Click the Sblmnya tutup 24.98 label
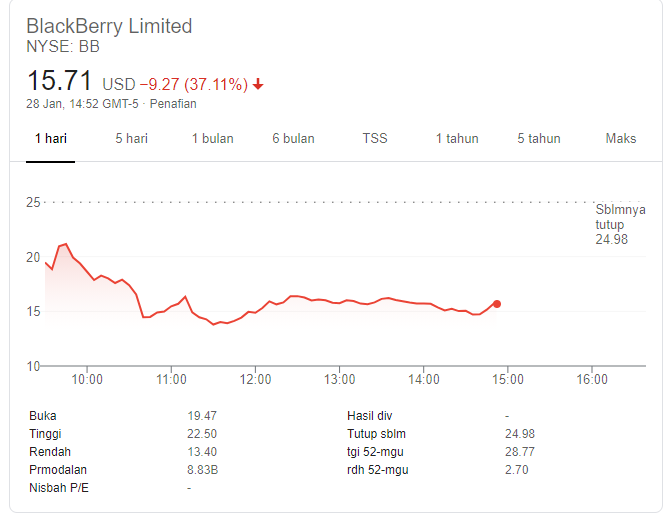 (x=620, y=225)
